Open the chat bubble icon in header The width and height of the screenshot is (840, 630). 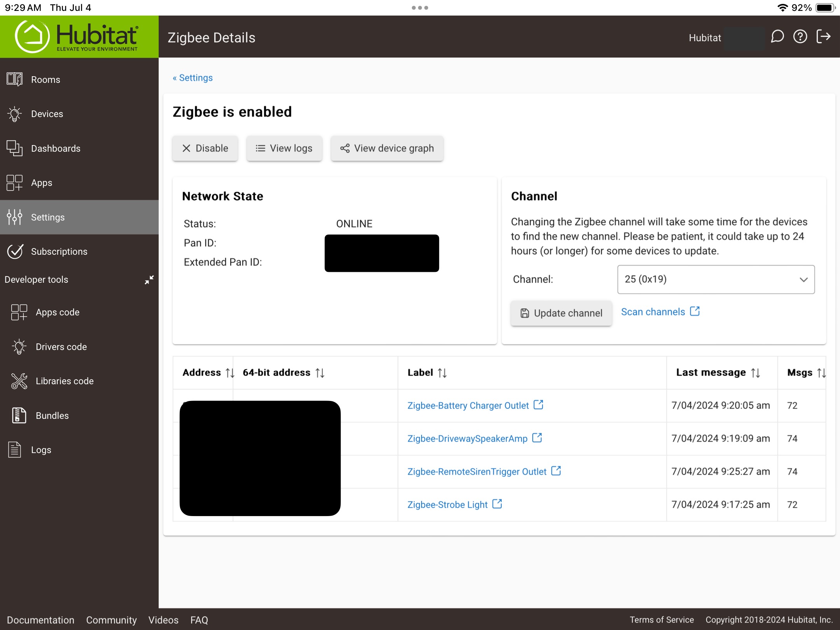(777, 37)
